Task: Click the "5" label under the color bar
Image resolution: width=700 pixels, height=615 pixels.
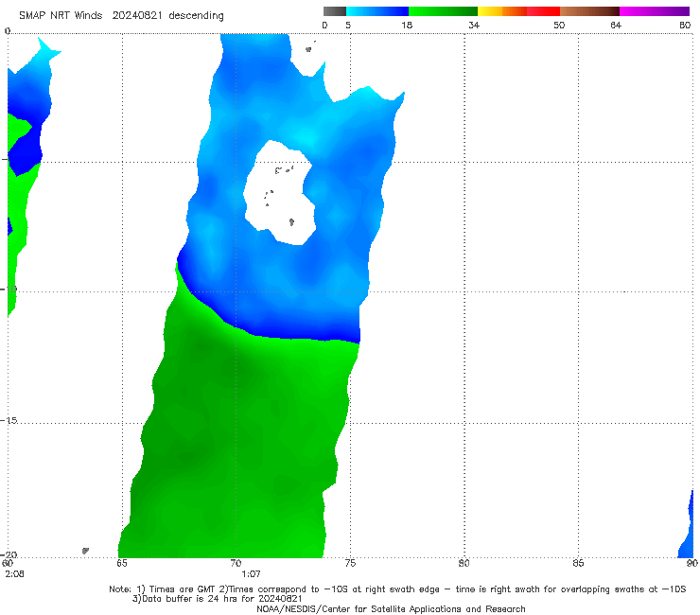Action: tap(348, 25)
